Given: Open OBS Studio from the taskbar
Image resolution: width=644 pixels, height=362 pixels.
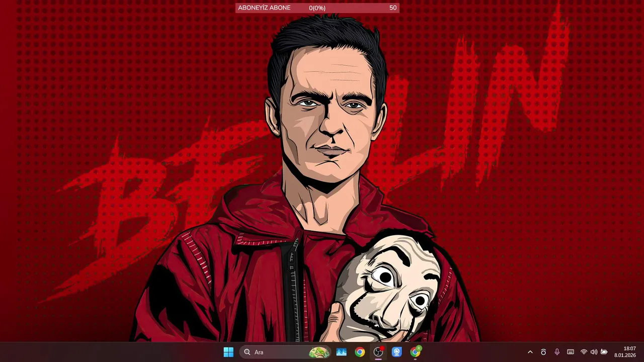Looking at the screenshot, I should 378,352.
